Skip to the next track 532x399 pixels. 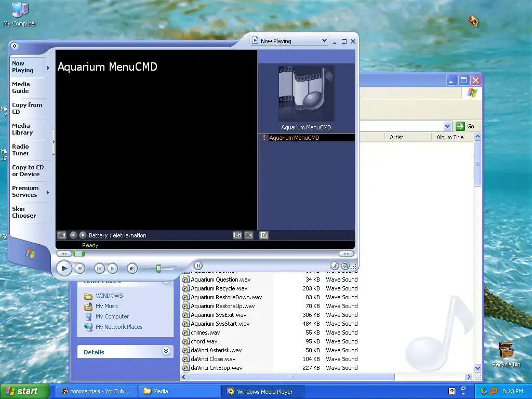(113, 269)
